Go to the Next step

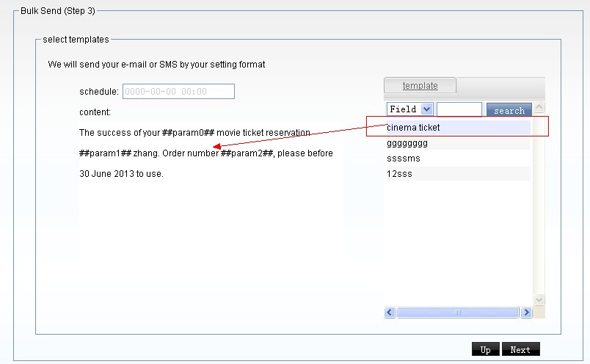coord(520,349)
